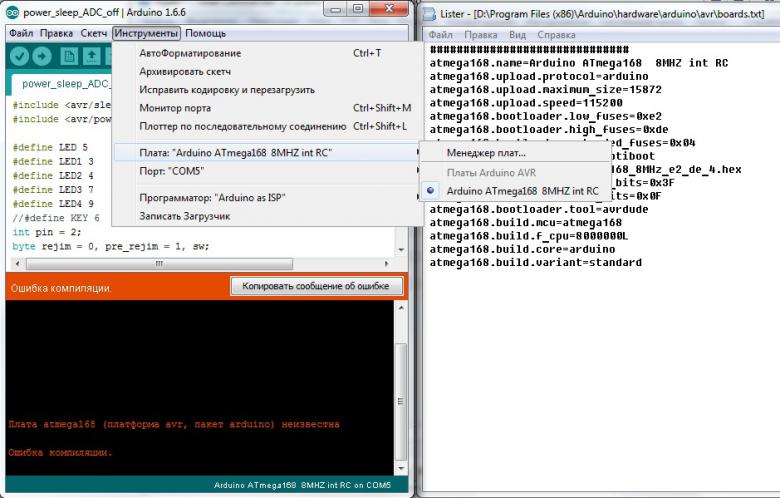
Task: Click the Upload arrow icon
Action: pyautogui.click(x=42, y=56)
